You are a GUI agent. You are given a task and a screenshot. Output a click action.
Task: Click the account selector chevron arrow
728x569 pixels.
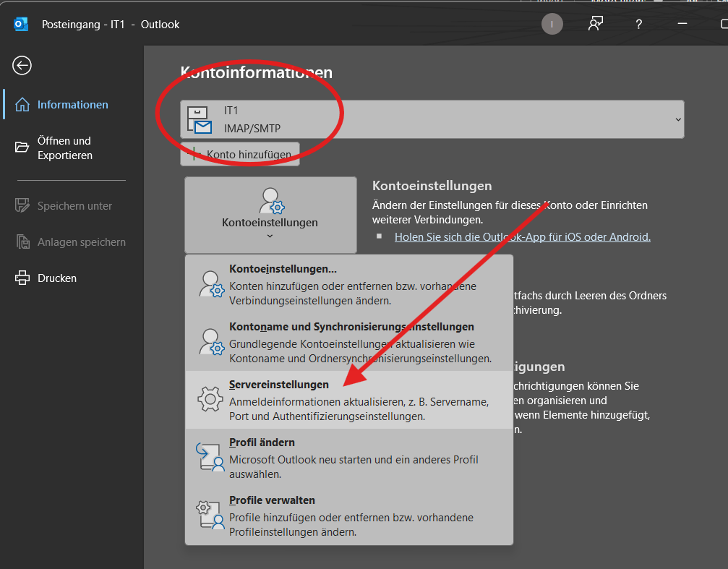(677, 119)
